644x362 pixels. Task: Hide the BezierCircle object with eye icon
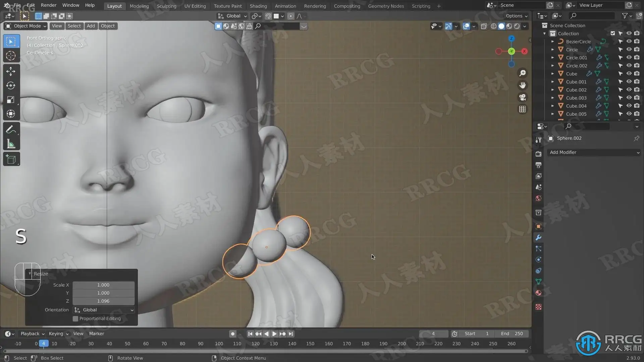tap(629, 42)
